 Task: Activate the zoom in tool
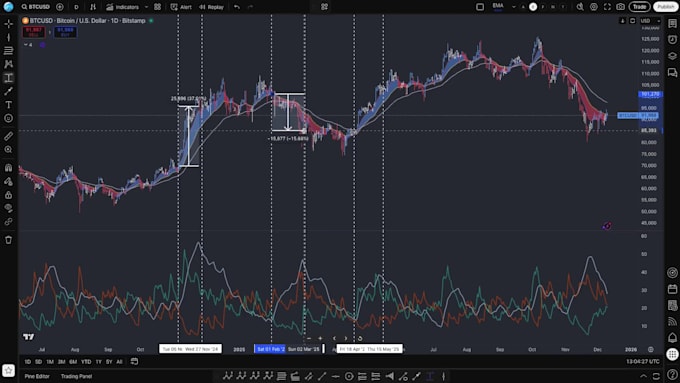pos(8,150)
